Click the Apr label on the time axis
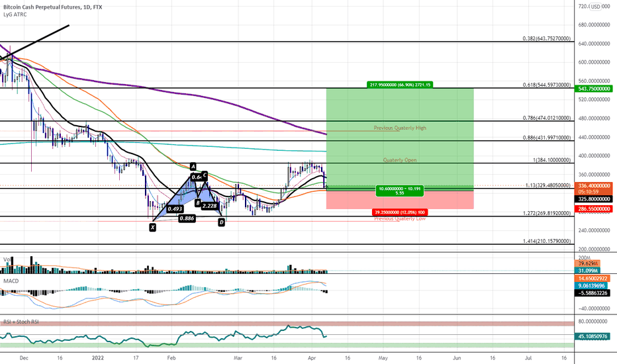Viewport: 617px width, 364px height. (x=312, y=358)
